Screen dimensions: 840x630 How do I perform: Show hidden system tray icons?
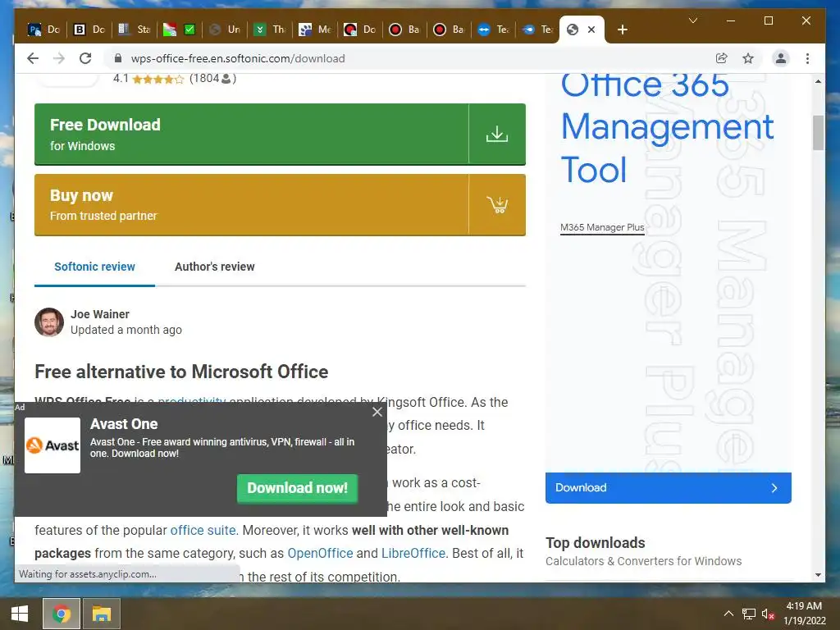[728, 614]
